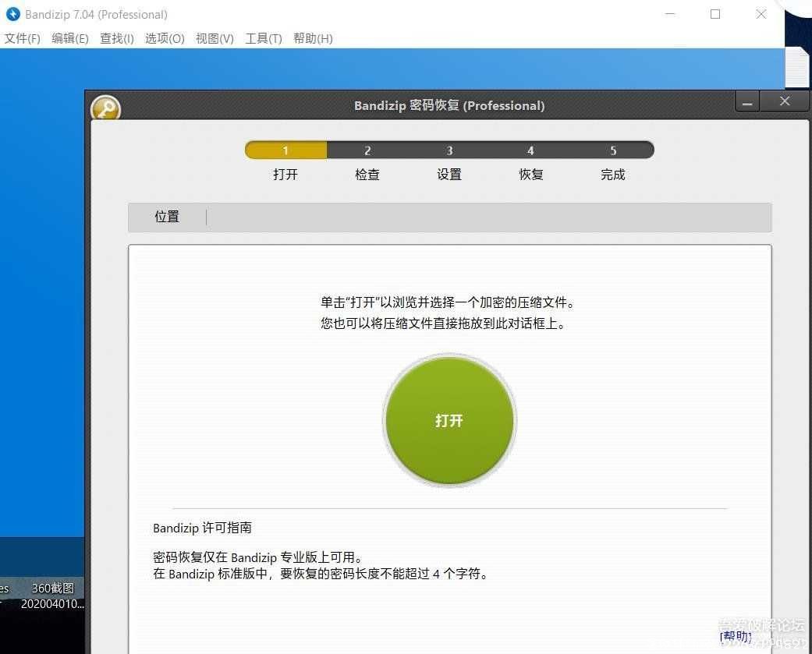
Task: Maximize the Bandizip main window
Action: coord(715,14)
